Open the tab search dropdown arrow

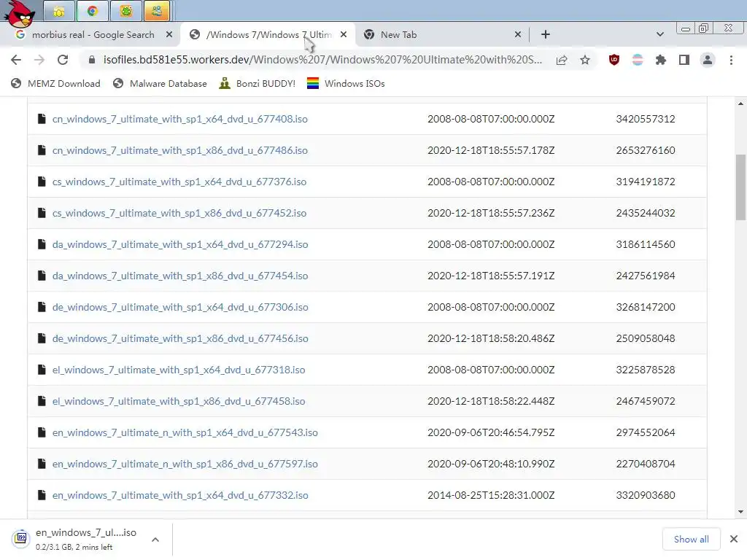(659, 35)
